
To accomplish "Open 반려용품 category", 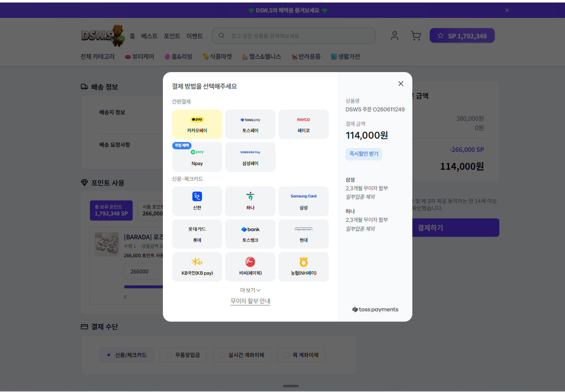I will (306, 56).
